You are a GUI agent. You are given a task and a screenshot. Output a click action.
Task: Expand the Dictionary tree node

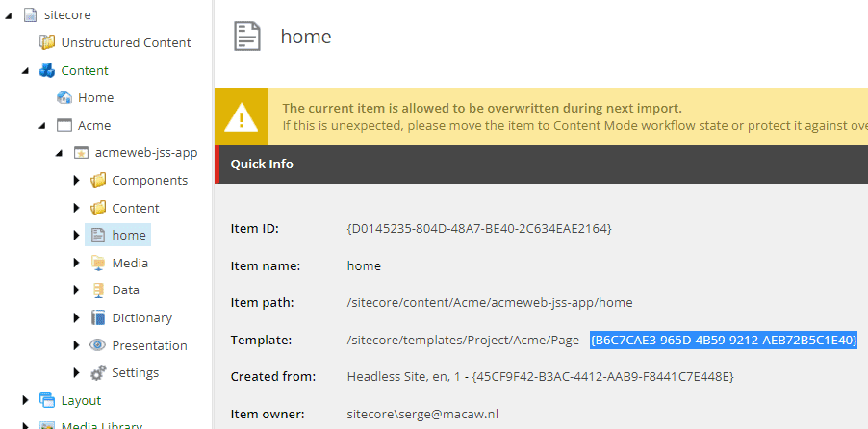[77, 317]
